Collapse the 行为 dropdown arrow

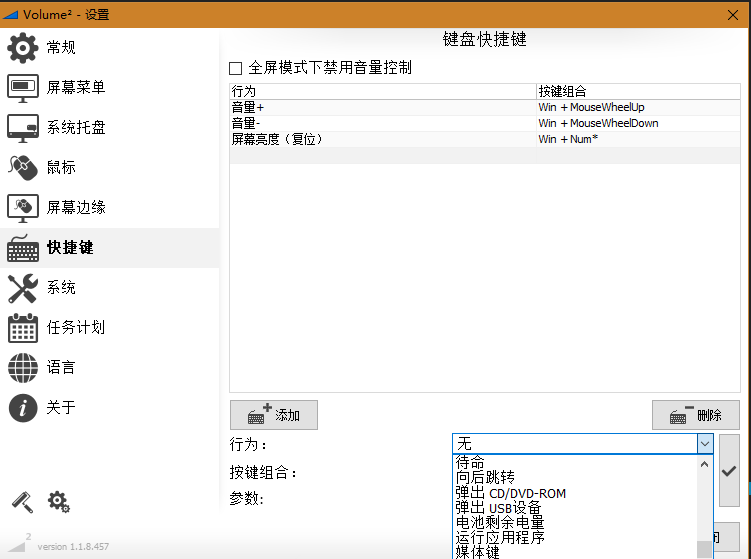pos(704,444)
